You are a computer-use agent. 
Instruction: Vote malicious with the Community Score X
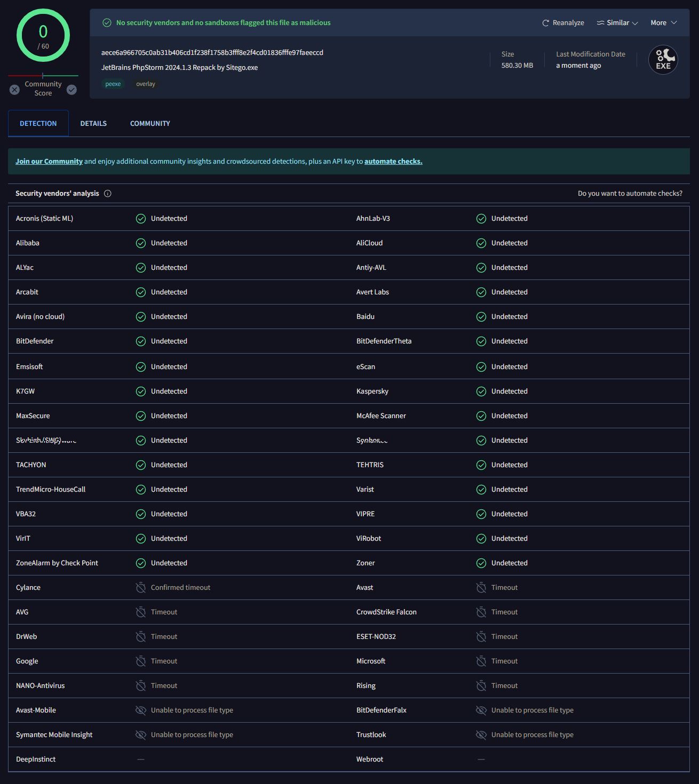(x=14, y=90)
